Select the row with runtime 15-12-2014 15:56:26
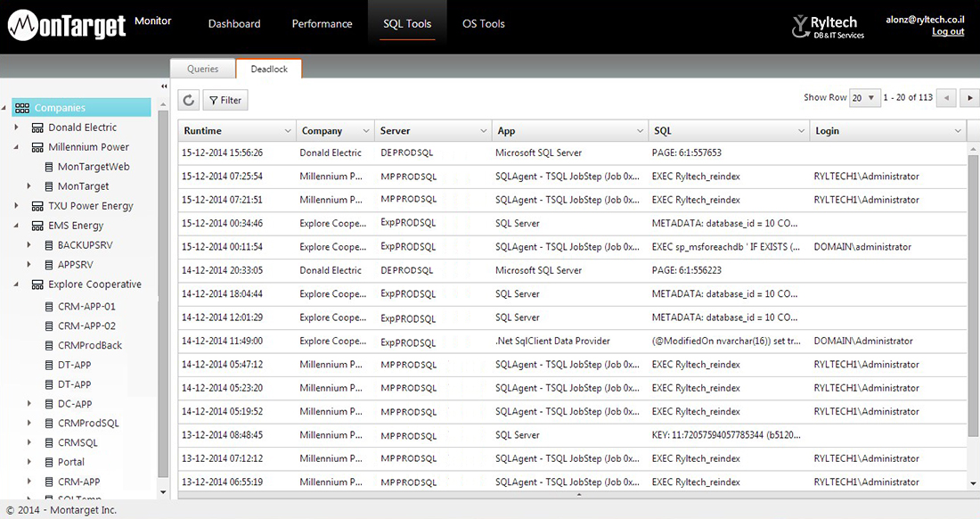This screenshot has width=980, height=519. (x=572, y=152)
